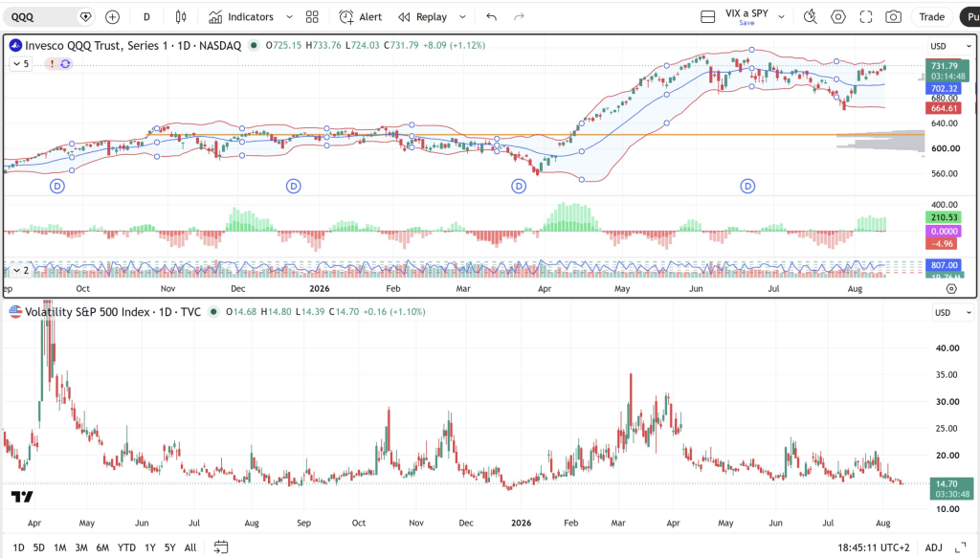Click the 807.00 blue indicator value label
This screenshot has height=558, width=980.
pyautogui.click(x=943, y=265)
